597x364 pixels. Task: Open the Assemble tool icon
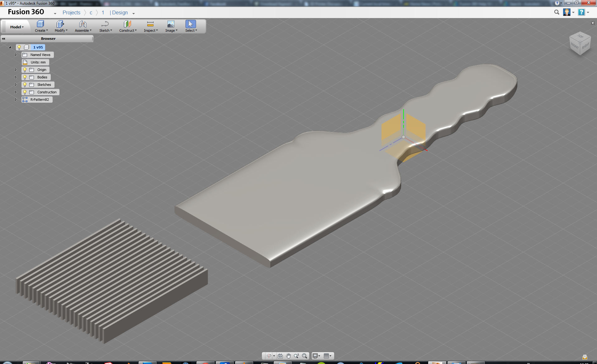click(83, 24)
